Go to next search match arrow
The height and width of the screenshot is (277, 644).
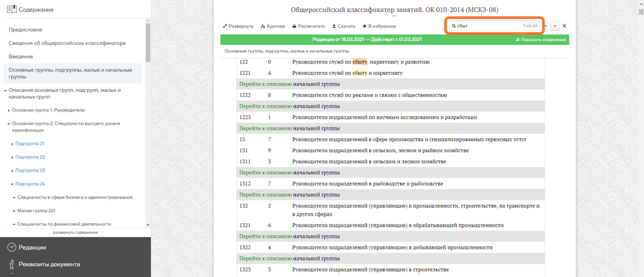(555, 26)
